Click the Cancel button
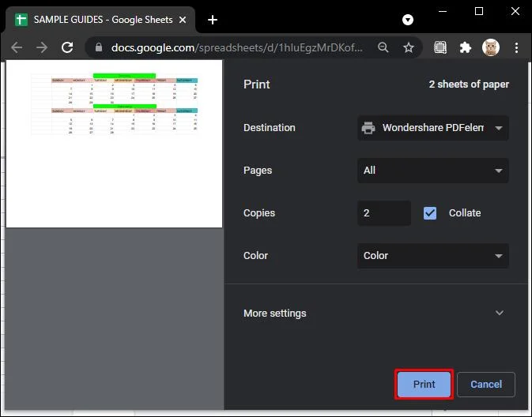The height and width of the screenshot is (417, 532). pos(486,384)
